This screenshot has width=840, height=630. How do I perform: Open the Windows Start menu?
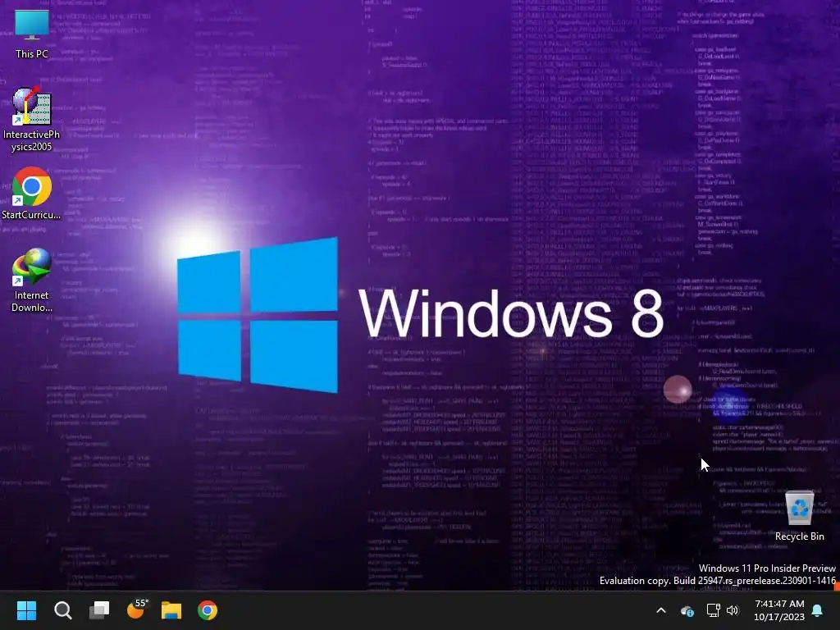pyautogui.click(x=26, y=610)
